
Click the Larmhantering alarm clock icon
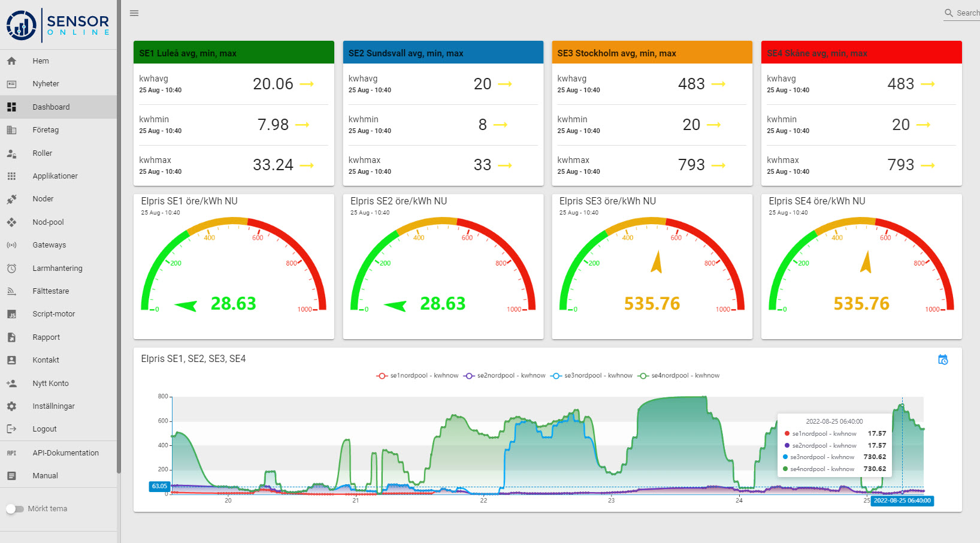(x=11, y=269)
